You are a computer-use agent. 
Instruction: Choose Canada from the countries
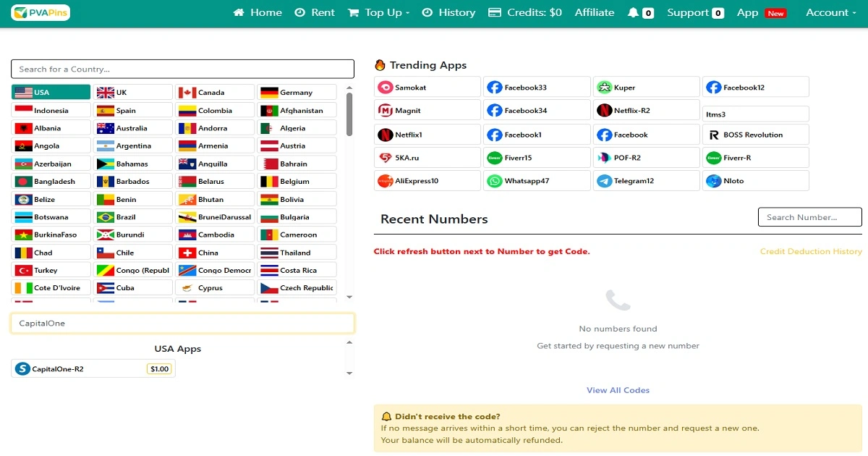tap(215, 92)
